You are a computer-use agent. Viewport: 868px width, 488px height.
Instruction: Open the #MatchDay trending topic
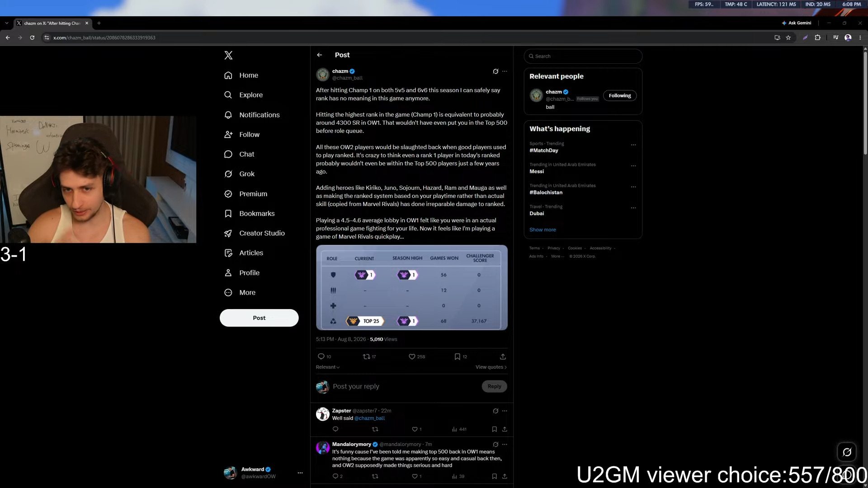click(544, 151)
